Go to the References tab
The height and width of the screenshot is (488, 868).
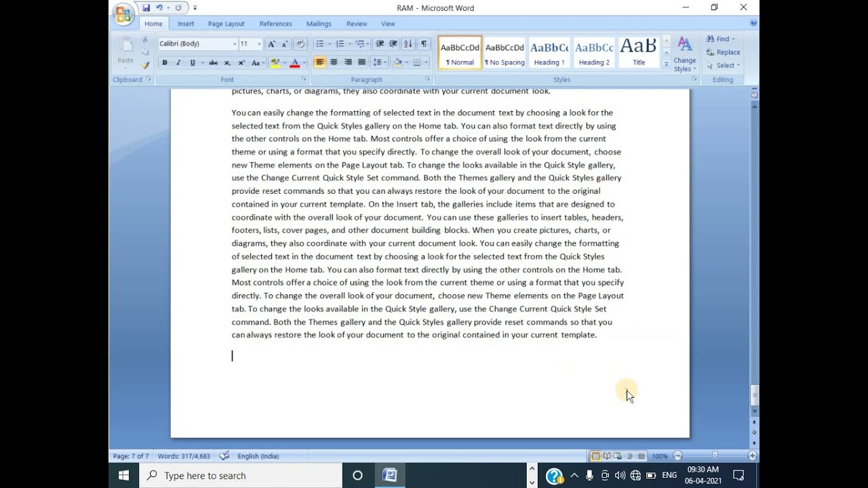[x=275, y=24]
